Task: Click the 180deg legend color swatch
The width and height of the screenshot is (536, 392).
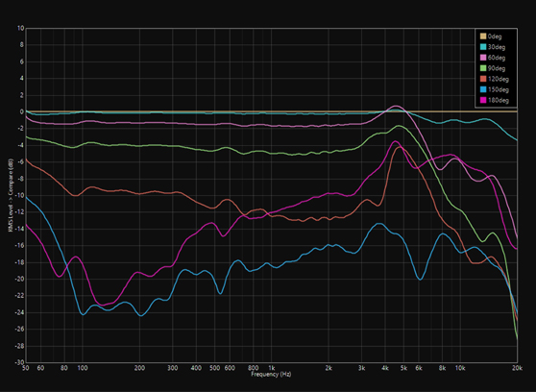Action: point(483,100)
